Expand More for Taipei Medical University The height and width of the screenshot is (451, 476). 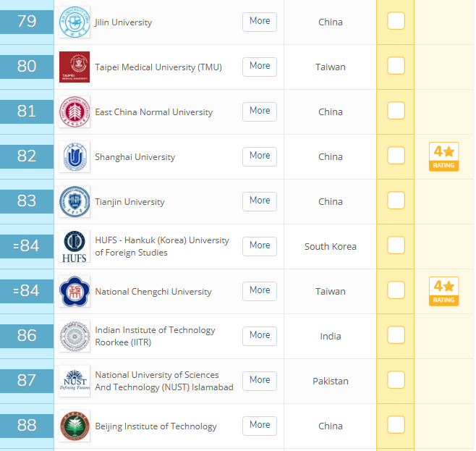260,66
